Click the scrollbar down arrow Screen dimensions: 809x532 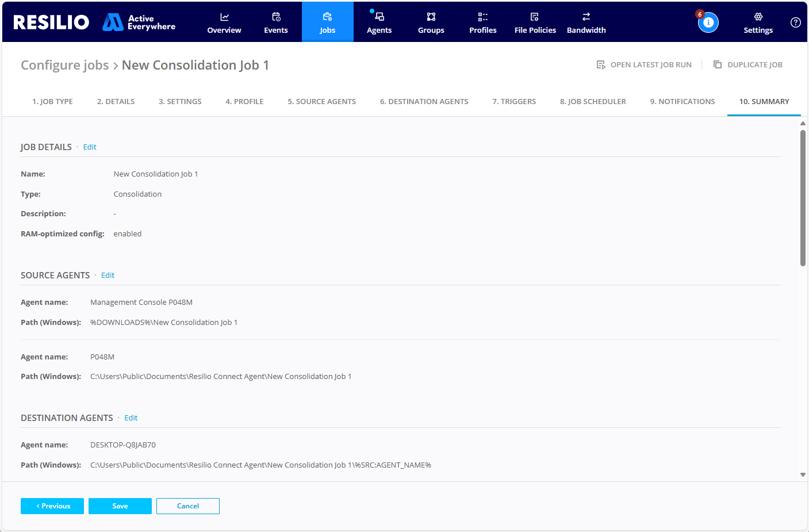click(x=803, y=474)
